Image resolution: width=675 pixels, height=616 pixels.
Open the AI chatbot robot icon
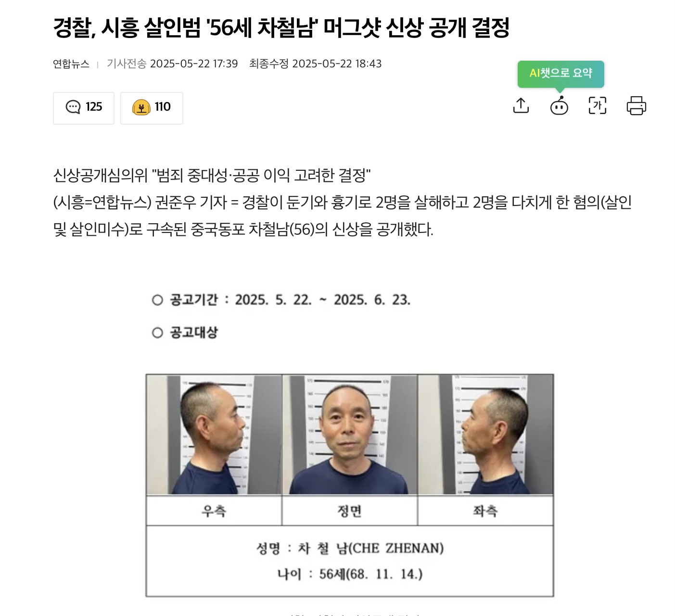click(559, 105)
